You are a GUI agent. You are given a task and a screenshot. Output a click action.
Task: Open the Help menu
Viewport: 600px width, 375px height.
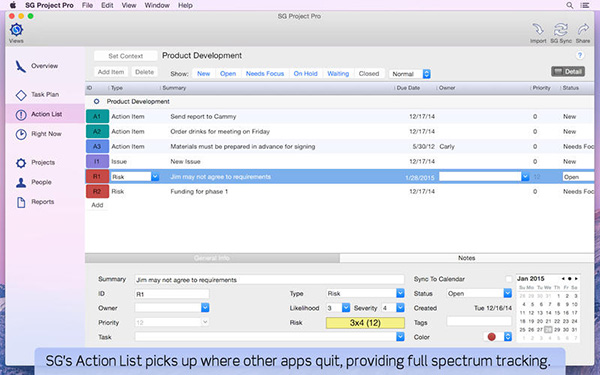[185, 5]
